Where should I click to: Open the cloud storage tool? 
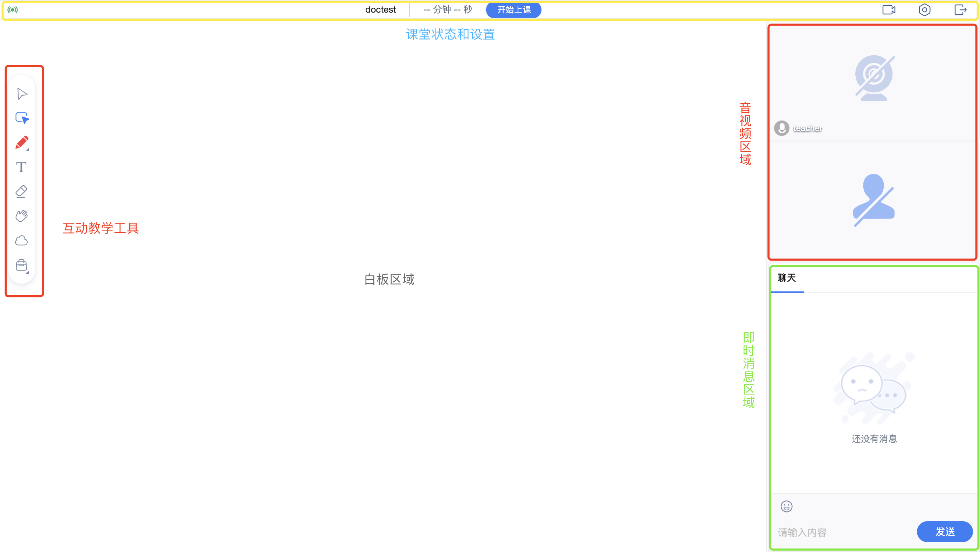21,240
